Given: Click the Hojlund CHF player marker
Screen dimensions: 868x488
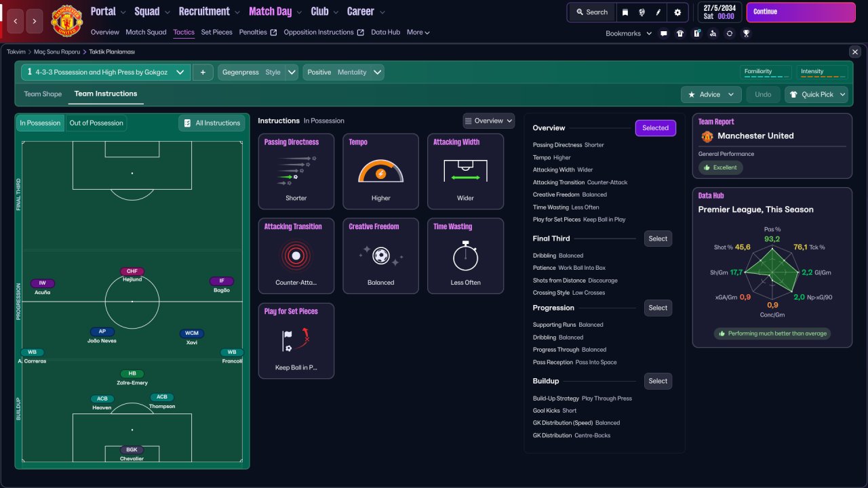Looking at the screenshot, I should pyautogui.click(x=132, y=274).
